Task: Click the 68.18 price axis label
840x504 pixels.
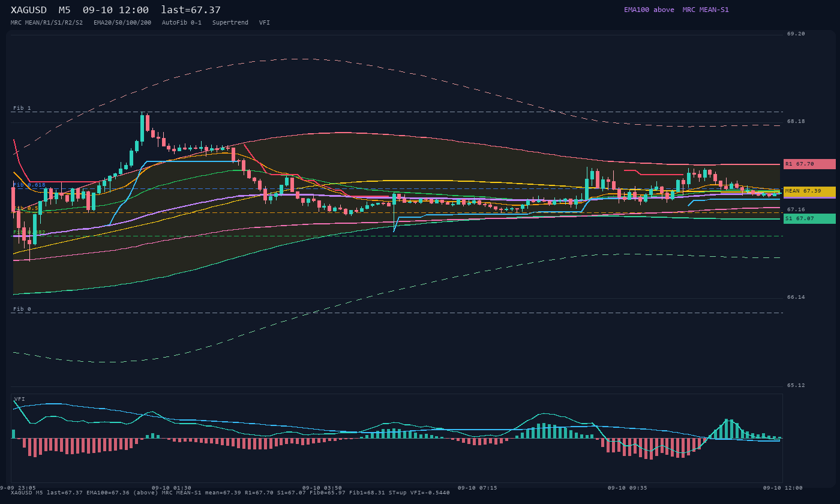Action: pos(796,122)
